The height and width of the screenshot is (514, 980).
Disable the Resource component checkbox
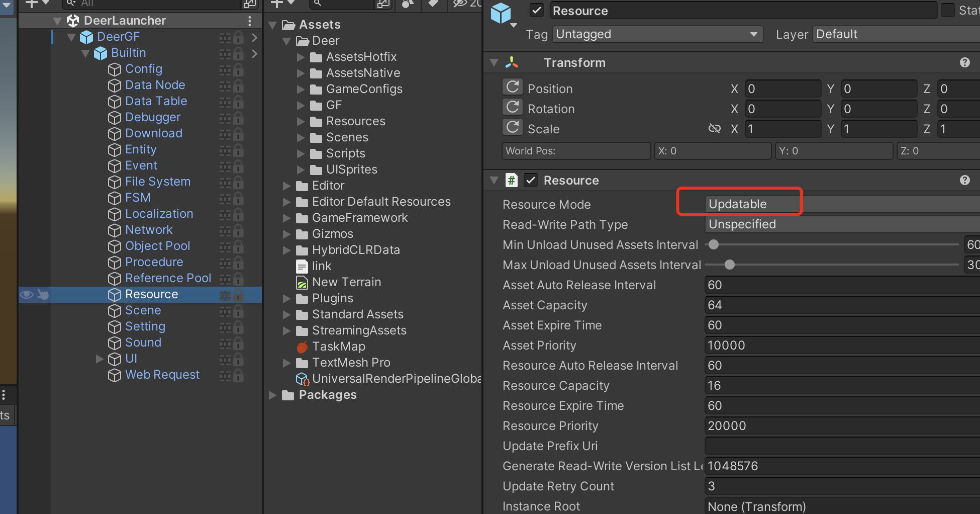531,180
